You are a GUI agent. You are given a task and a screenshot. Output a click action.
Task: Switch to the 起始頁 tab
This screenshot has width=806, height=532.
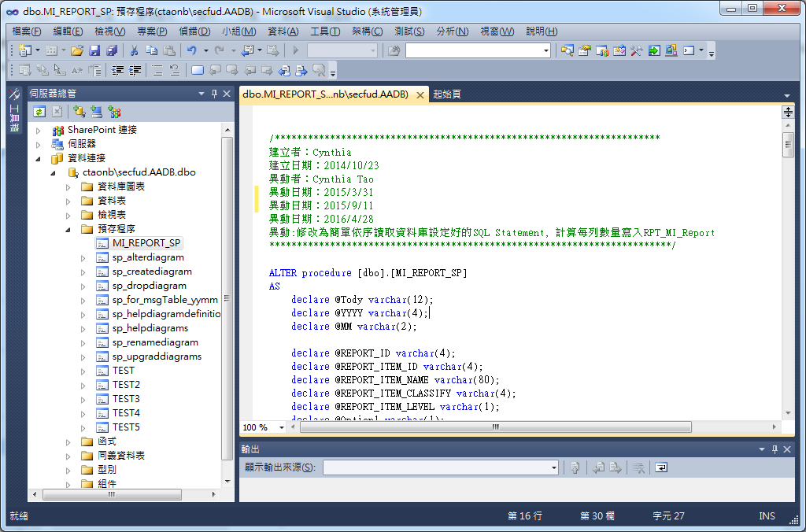(x=446, y=93)
